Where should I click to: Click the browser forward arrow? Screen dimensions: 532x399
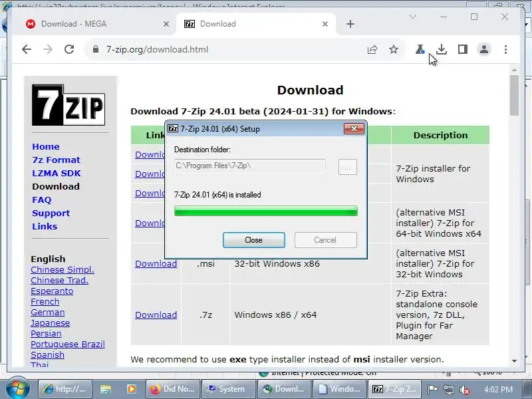[x=48, y=49]
